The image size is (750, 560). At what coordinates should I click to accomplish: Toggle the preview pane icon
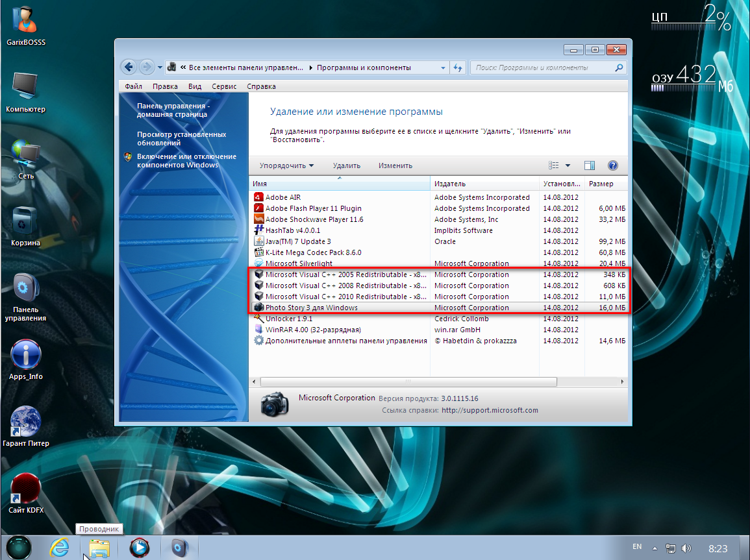coord(590,165)
